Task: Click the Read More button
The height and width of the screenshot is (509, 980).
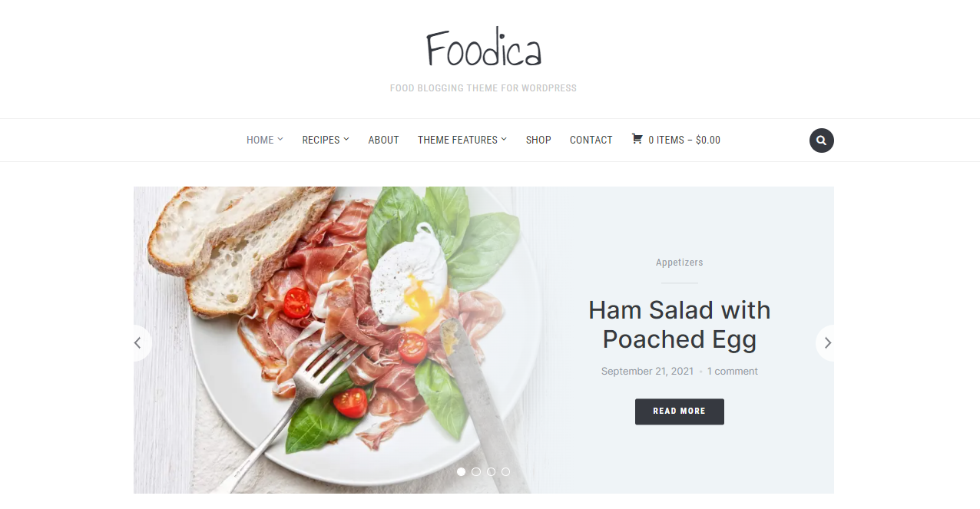Action: click(680, 411)
